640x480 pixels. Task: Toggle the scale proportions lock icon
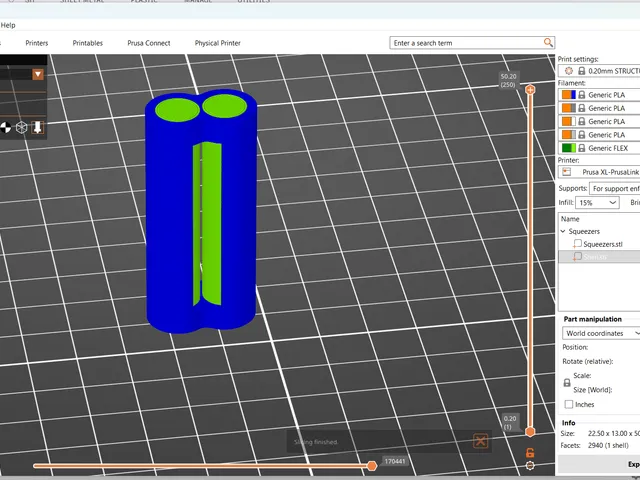tap(567, 383)
